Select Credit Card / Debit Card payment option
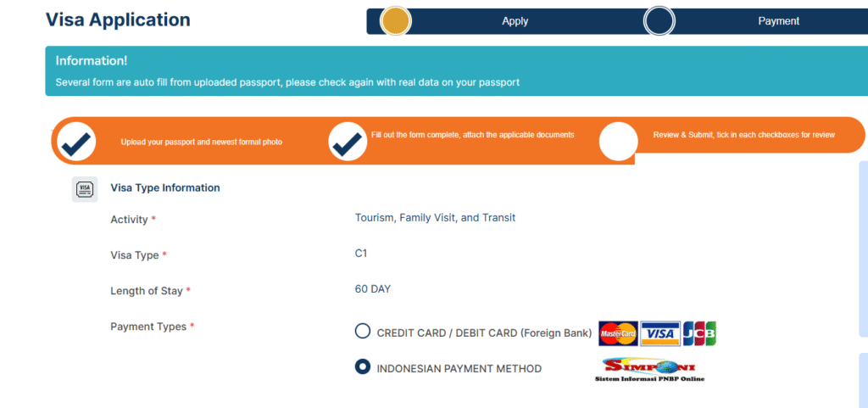This screenshot has width=868, height=408. coord(363,331)
